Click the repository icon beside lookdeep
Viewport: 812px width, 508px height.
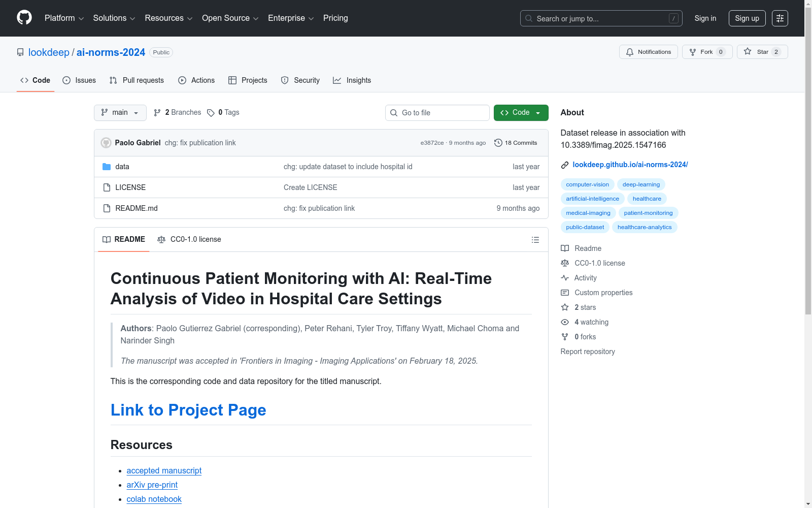tap(20, 52)
